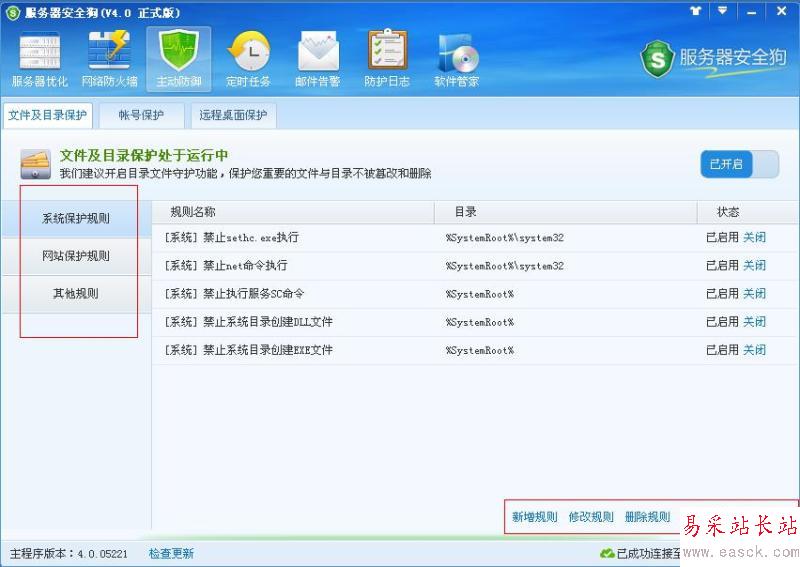800x567 pixels.
Task: Select 其他规则 in the sidebar
Action: click(x=76, y=294)
